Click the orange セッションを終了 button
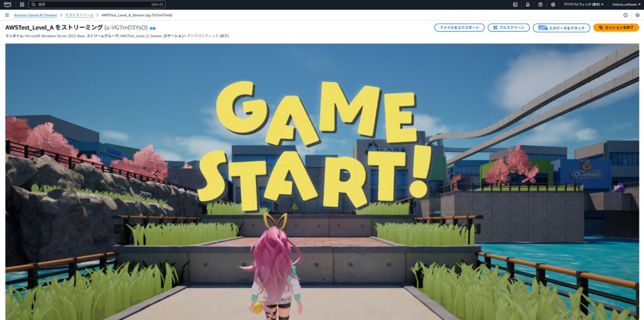 [616, 27]
